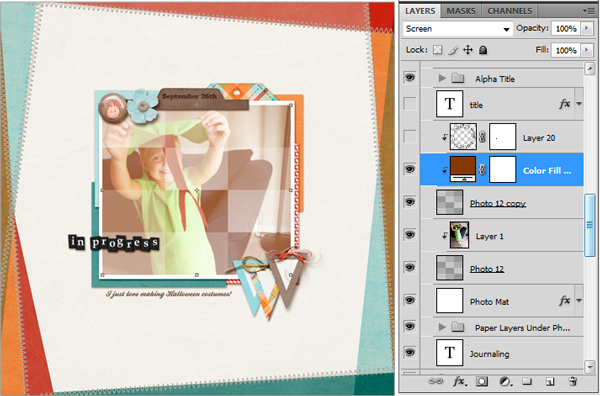Viewport: 600px width, 396px height.
Task: Add a layer mask using bottom mask icon
Action: [x=482, y=381]
